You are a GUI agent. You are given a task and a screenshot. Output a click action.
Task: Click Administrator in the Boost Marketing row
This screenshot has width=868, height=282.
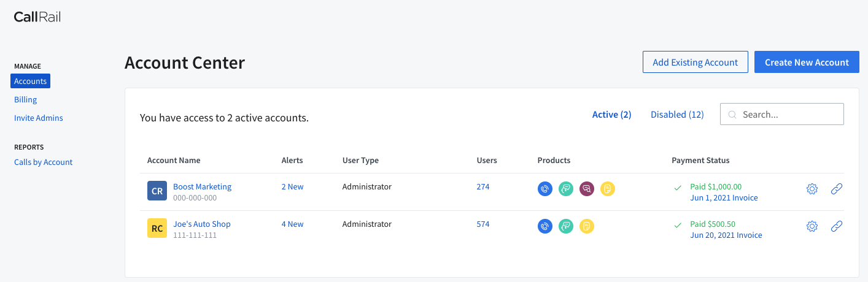[x=367, y=186]
